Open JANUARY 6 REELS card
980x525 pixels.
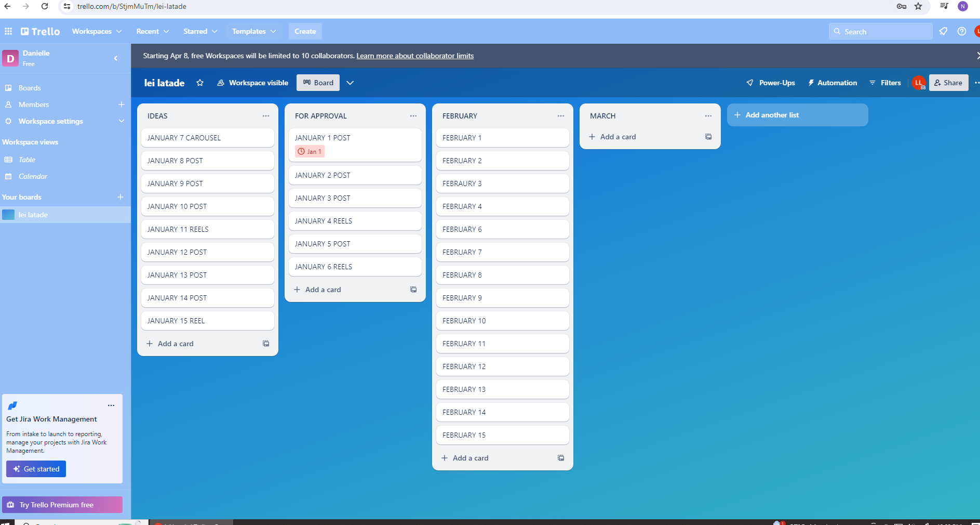click(x=355, y=267)
